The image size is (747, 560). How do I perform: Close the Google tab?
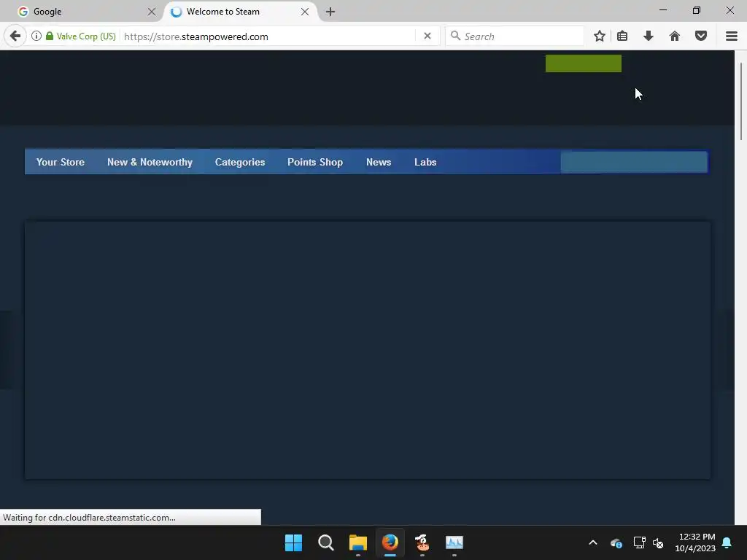coord(152,12)
